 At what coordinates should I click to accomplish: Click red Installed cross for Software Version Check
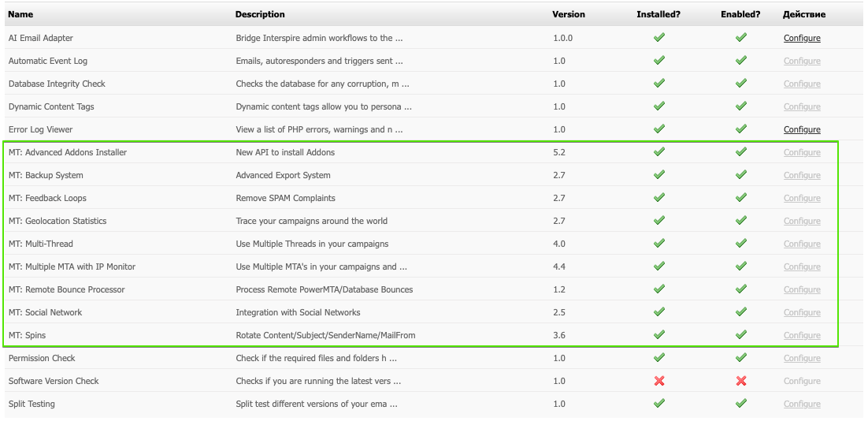click(x=659, y=381)
